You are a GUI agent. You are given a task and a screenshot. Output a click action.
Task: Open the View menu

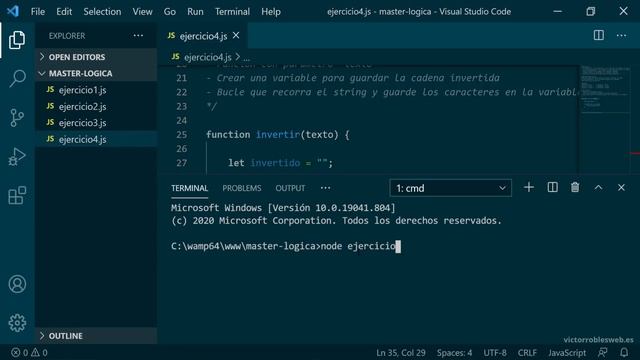coord(142,11)
